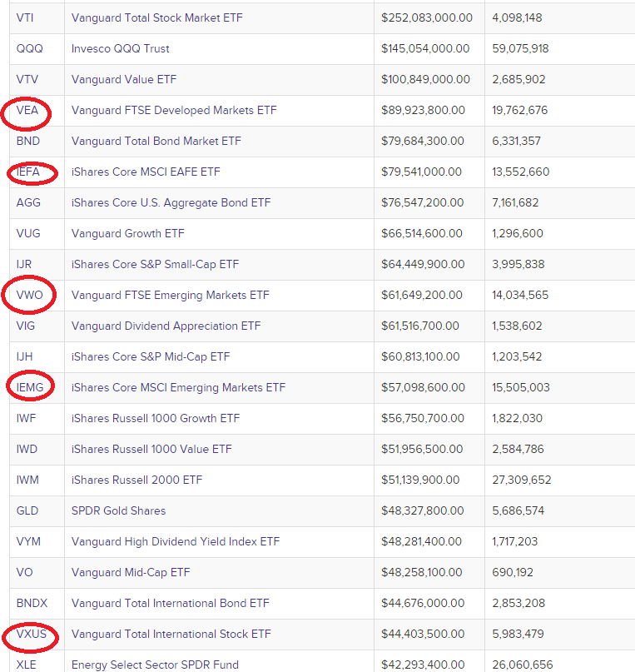Open Vanguard Dividend Appreciation ETF
The image size is (635, 672).
tap(166, 326)
